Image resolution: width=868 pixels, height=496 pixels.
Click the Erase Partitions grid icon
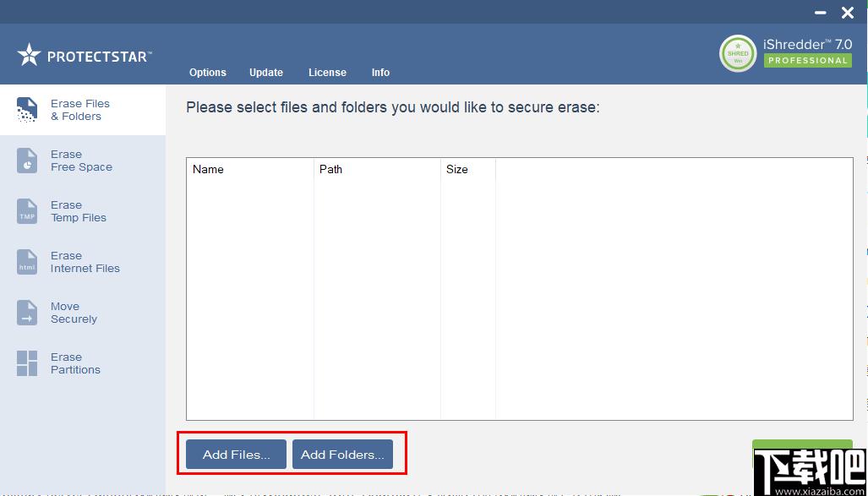pos(27,363)
